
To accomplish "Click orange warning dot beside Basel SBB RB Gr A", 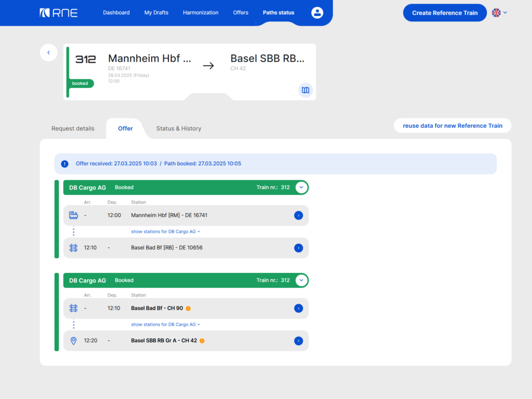I will point(202,341).
